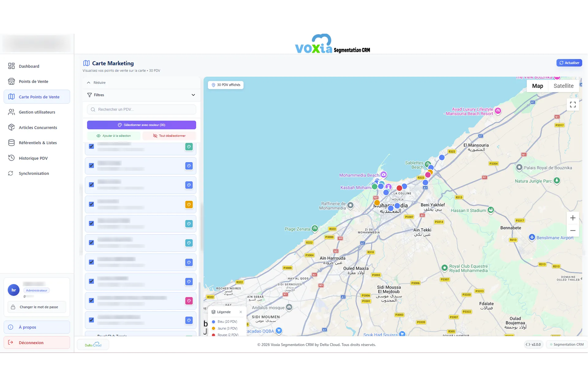Focus the Rechercher un PDV search field
The width and height of the screenshot is (588, 367).
(141, 109)
